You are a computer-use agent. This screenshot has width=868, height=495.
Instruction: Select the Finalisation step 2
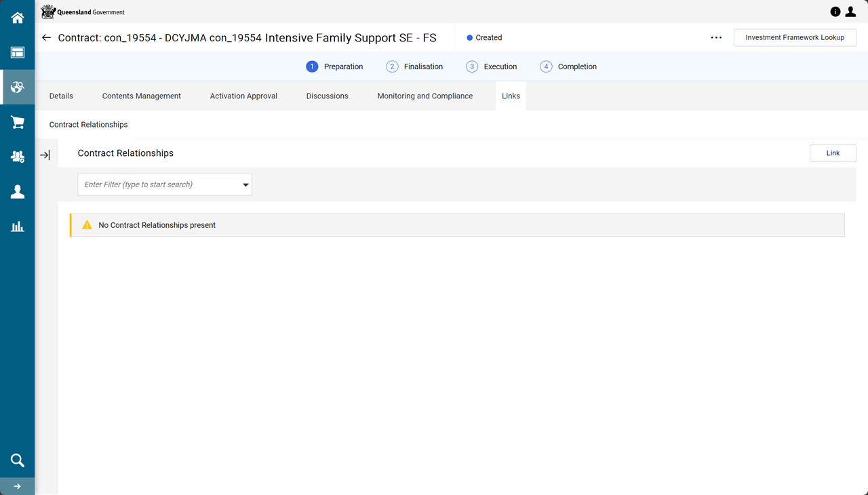414,66
